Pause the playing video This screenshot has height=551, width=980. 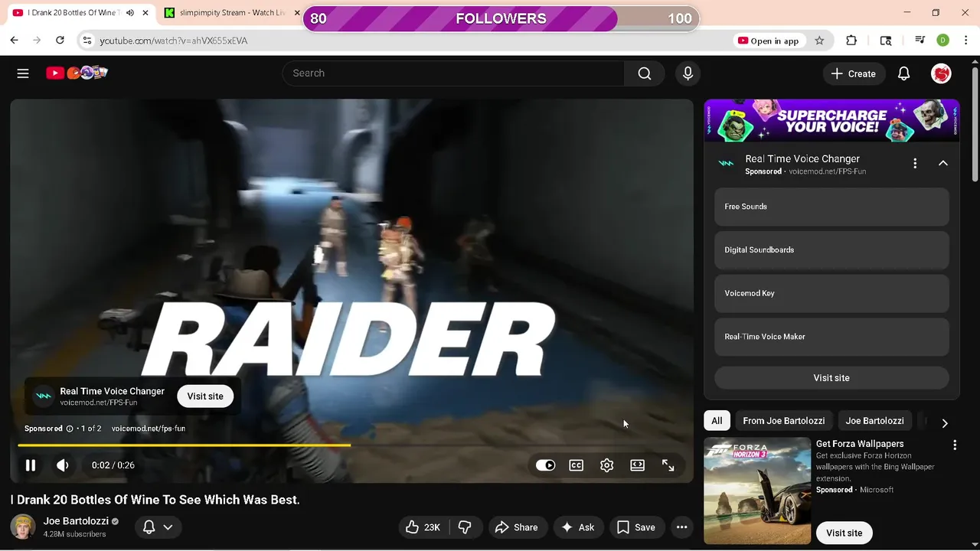pyautogui.click(x=31, y=465)
